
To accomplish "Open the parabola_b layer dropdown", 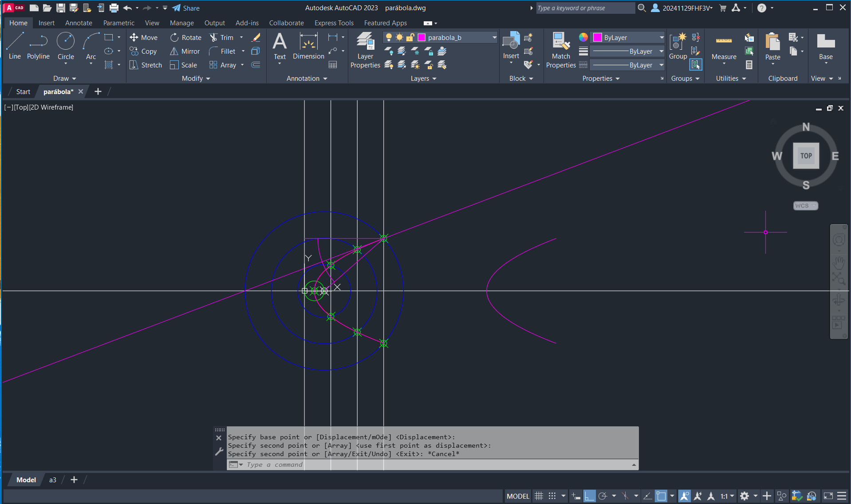I will pos(494,38).
